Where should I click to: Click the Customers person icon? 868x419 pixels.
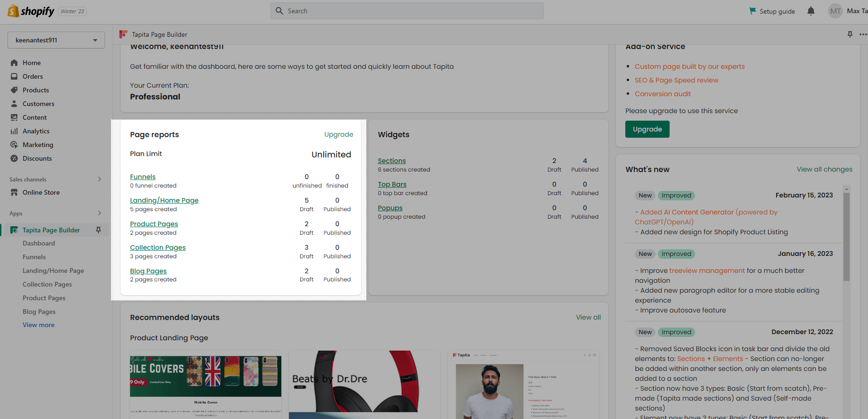pos(14,104)
